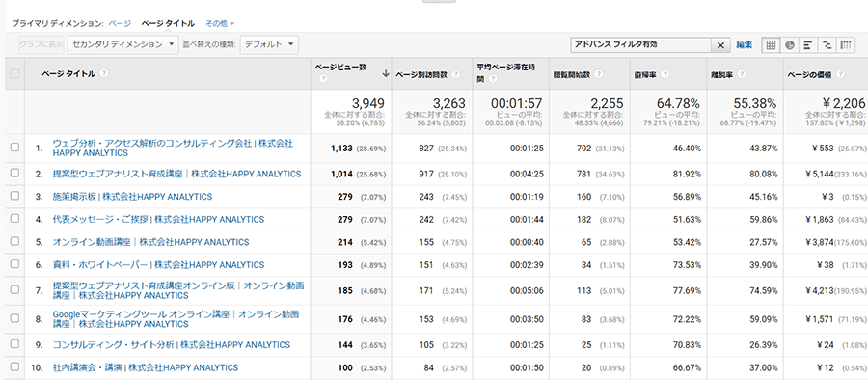This screenshot has height=380, width=868.
Task: Sort by 閲覧開始数 column header
Action: click(x=572, y=75)
